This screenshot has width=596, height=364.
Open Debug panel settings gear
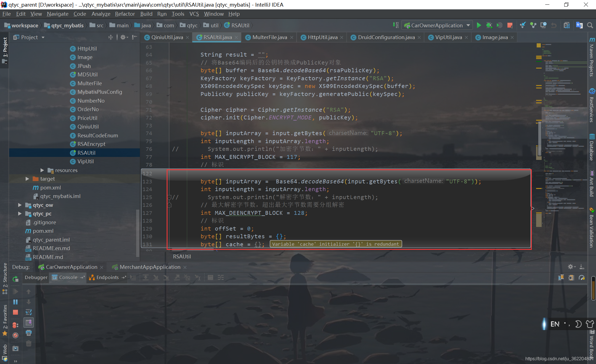[x=571, y=267]
